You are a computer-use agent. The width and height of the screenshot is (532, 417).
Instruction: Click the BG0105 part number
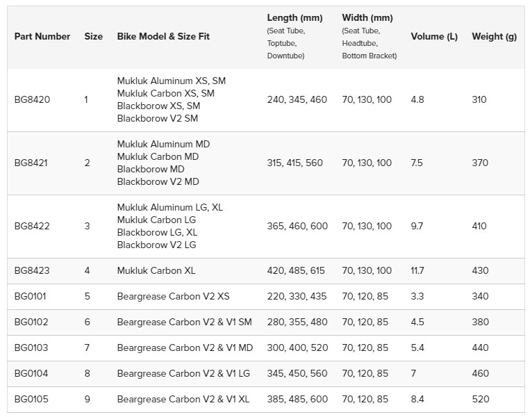pyautogui.click(x=31, y=400)
